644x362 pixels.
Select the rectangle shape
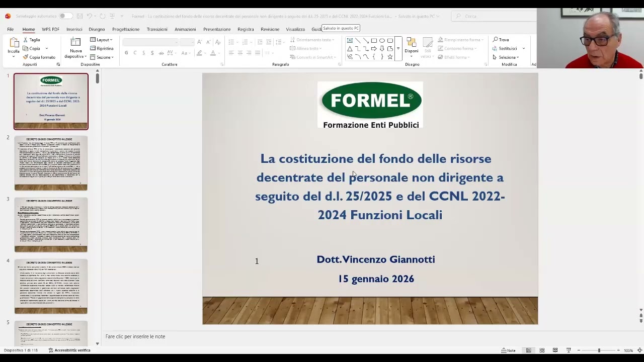click(x=374, y=41)
